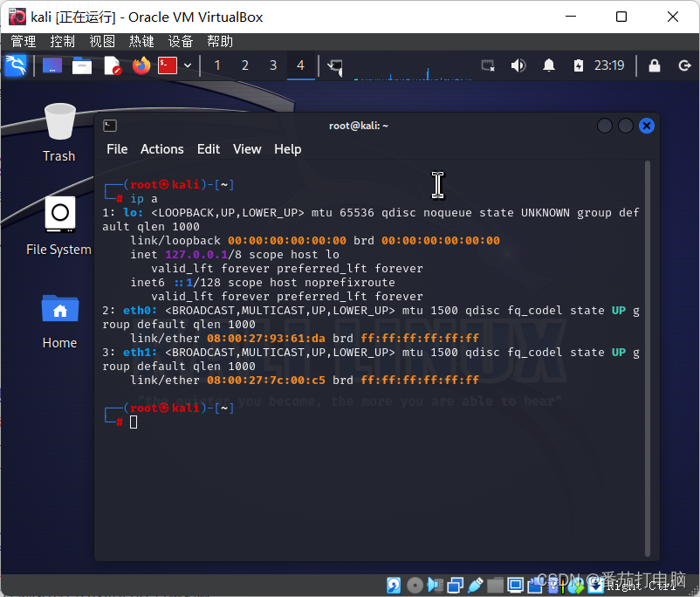Open the Kali applications menu dragon icon
The width and height of the screenshot is (700, 597).
click(x=16, y=65)
